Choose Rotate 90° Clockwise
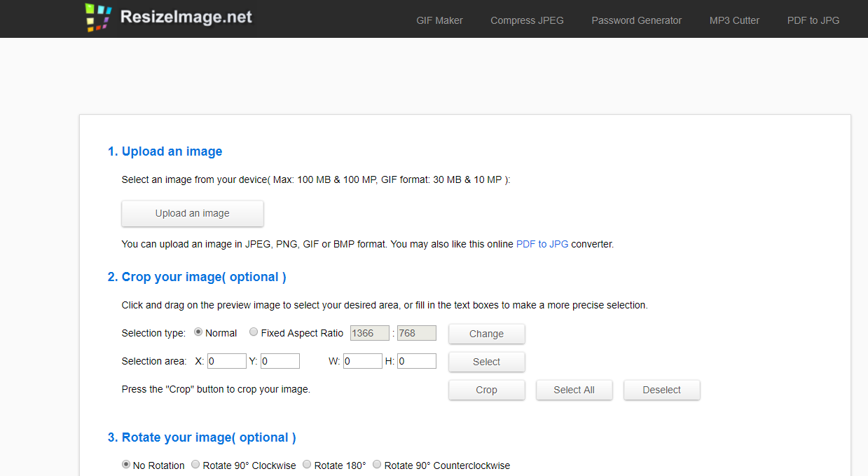Screen dimensions: 868x476 pyautogui.click(x=195, y=464)
